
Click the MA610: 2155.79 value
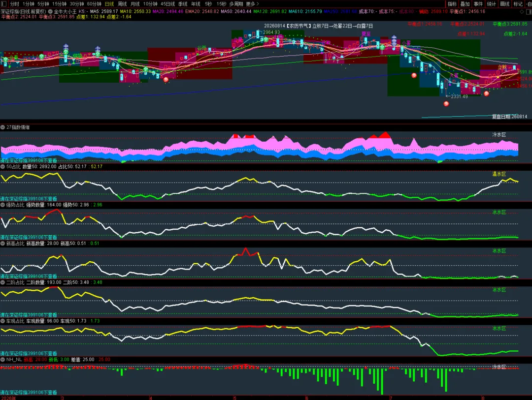[x=305, y=11]
